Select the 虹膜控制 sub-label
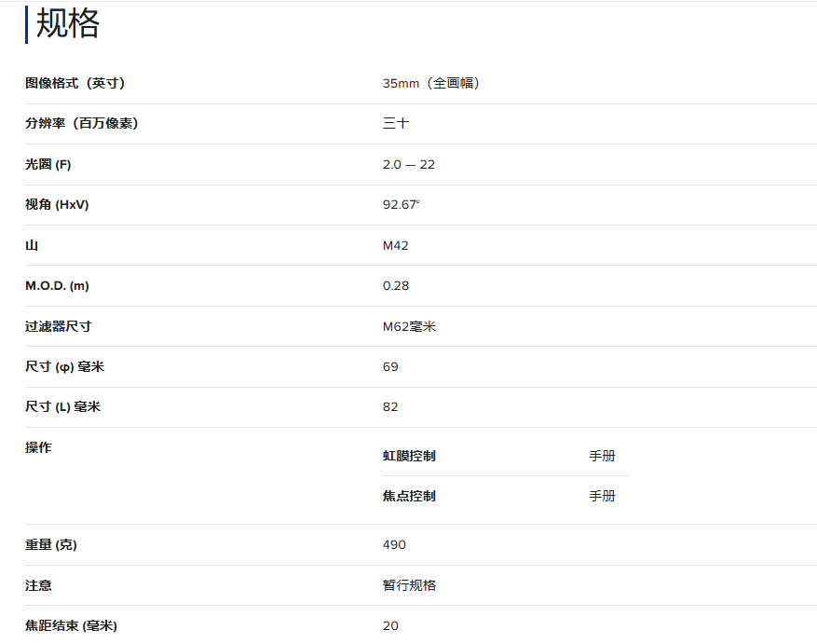817x644 pixels. point(408,457)
